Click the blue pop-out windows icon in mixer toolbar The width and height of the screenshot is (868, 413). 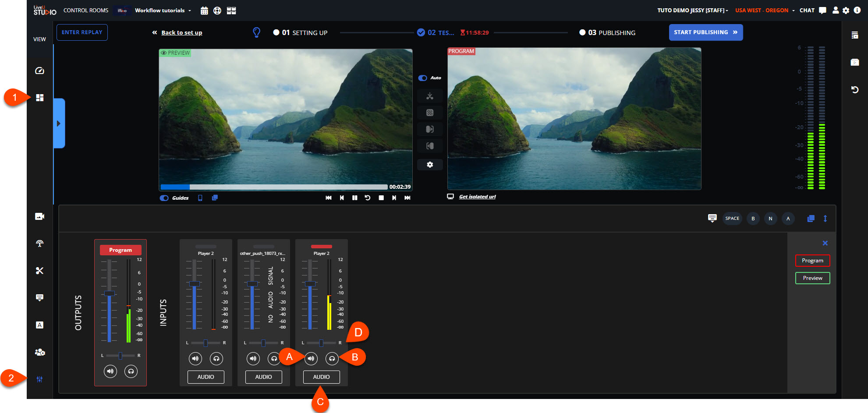pyautogui.click(x=811, y=219)
